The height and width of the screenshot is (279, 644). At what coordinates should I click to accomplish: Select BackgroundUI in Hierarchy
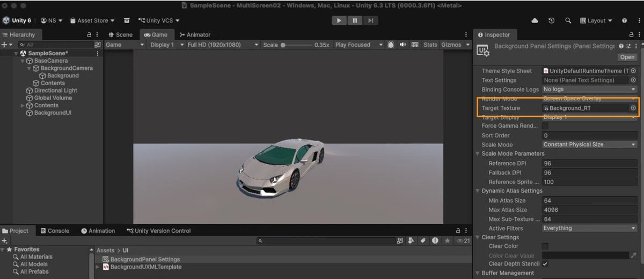(x=53, y=113)
